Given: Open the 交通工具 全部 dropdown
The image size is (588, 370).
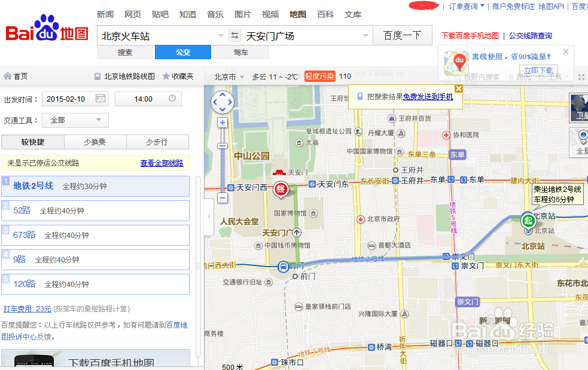Looking at the screenshot, I should pos(75,120).
